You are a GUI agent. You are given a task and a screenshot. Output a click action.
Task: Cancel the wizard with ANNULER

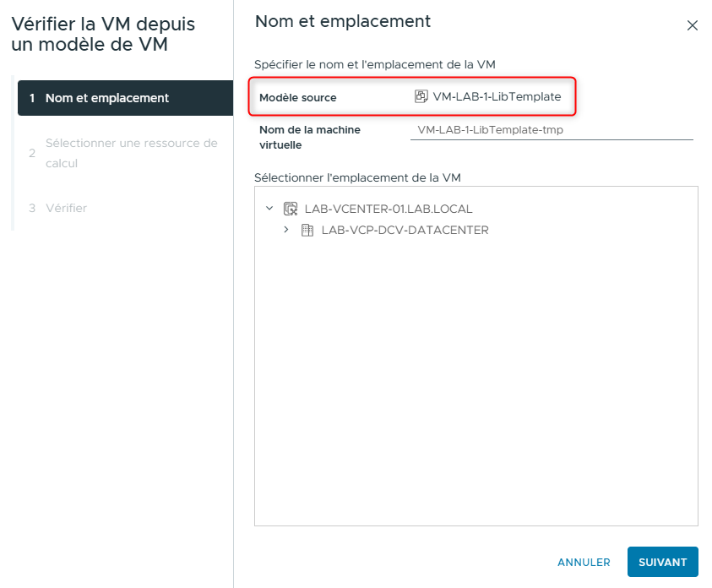point(584,562)
